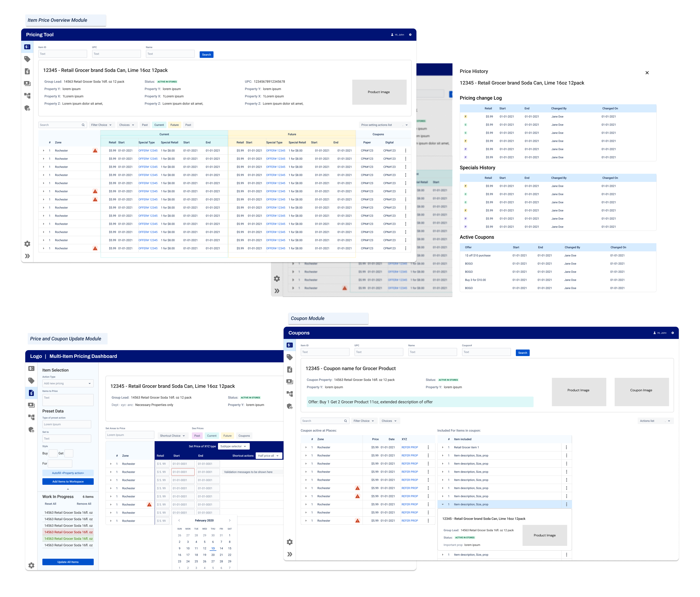The image size is (700, 597).
Task: Open the Shortcut Choice dropdown
Action: pyautogui.click(x=172, y=436)
